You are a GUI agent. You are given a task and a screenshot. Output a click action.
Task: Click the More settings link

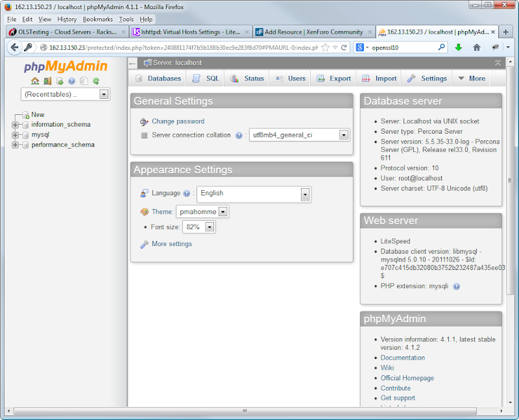(x=172, y=244)
